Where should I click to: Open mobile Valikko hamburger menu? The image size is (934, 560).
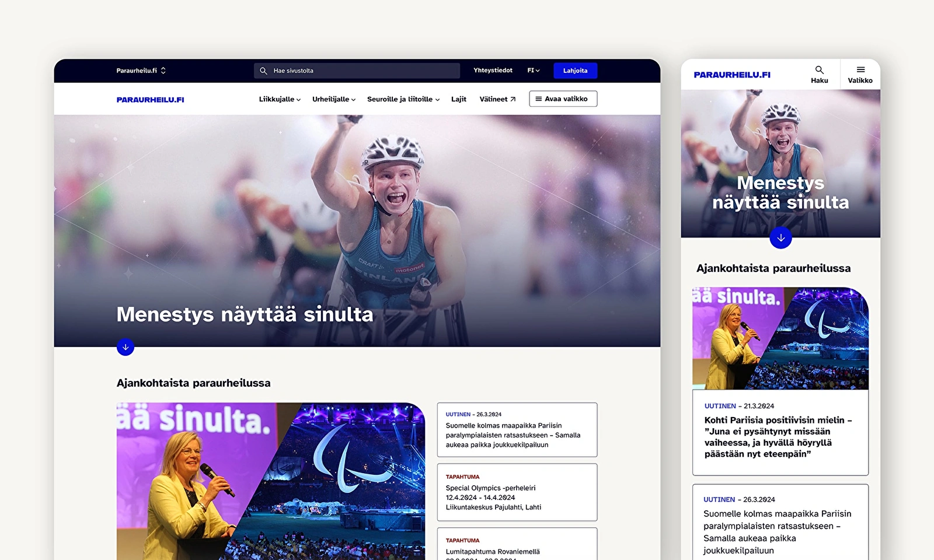click(860, 75)
